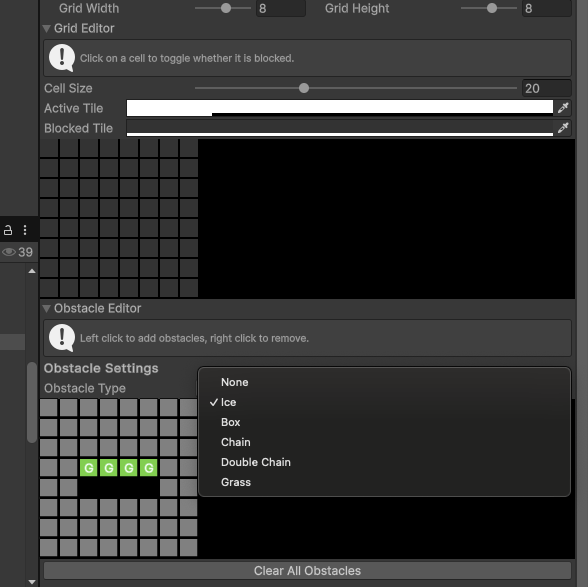Click the second green G obstacle cell
588x587 pixels.
coord(109,468)
